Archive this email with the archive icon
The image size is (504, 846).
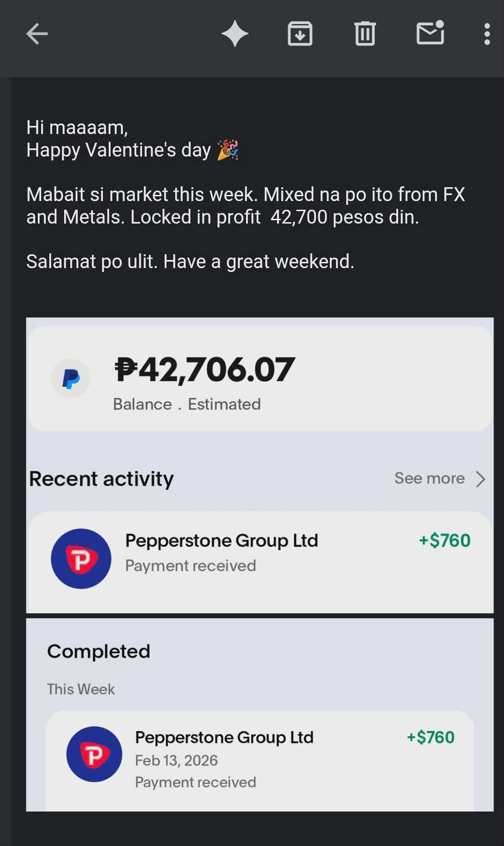tap(300, 34)
